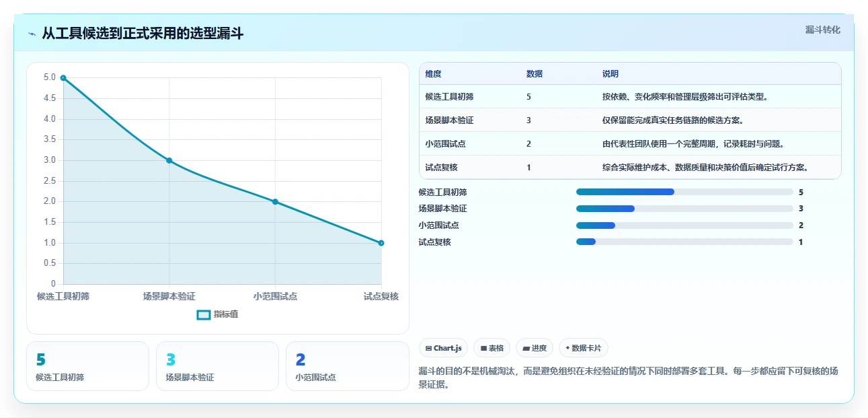Click the 5.0 label on the y-axis
Viewport: 868px width, 418px height.
coord(50,77)
